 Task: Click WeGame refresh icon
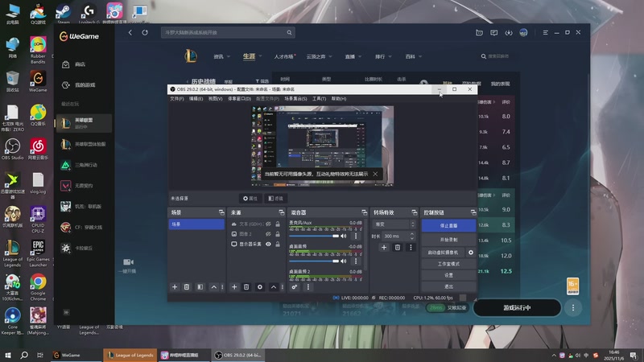coord(145,32)
